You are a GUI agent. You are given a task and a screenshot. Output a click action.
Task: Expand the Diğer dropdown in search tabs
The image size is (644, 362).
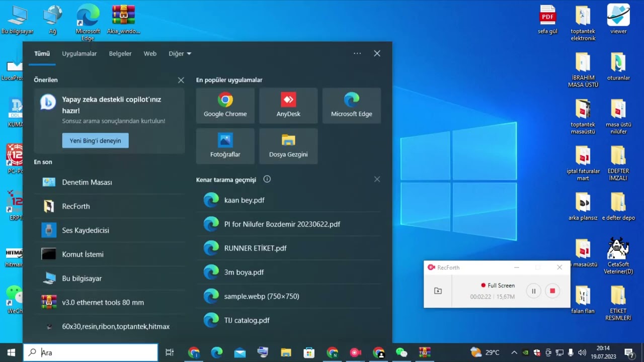(180, 53)
